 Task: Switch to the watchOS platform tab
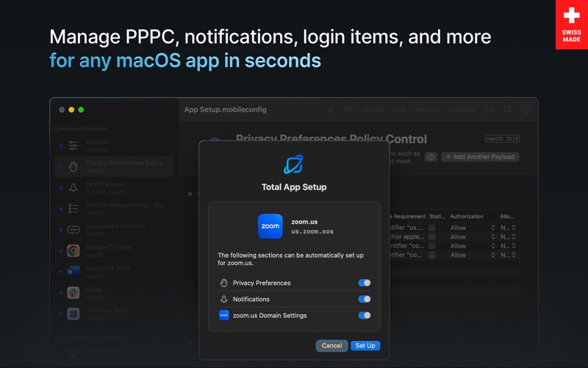(x=462, y=109)
